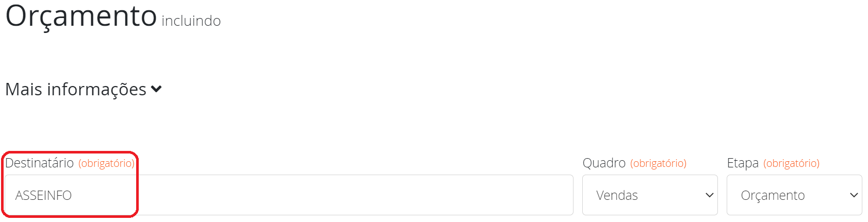Click the ASSEINFO text in Destinatário
Screen dimensions: 868x222
click(x=43, y=196)
